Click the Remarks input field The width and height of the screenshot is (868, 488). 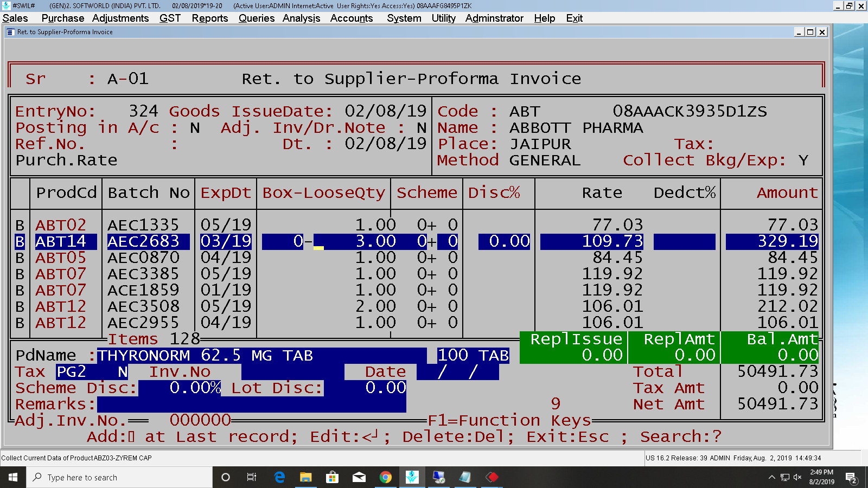point(251,404)
